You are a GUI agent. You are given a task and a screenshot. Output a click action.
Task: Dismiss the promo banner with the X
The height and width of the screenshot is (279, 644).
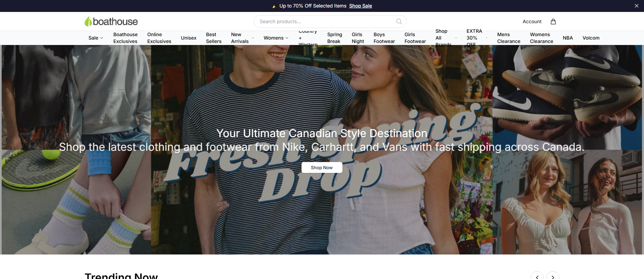click(x=636, y=6)
